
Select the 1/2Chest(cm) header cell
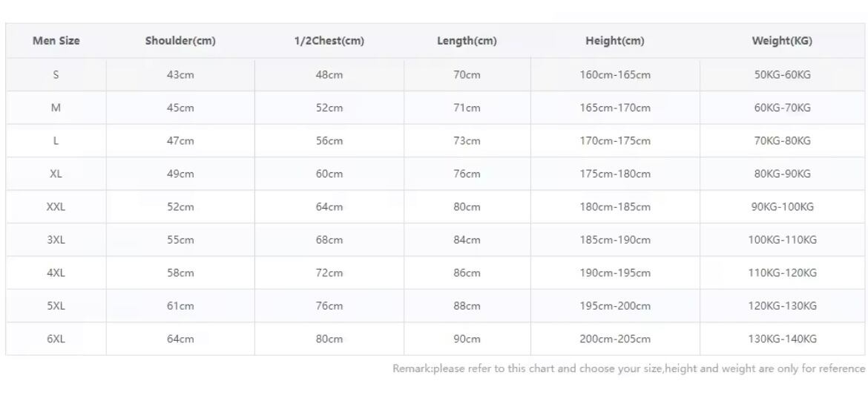coord(329,41)
